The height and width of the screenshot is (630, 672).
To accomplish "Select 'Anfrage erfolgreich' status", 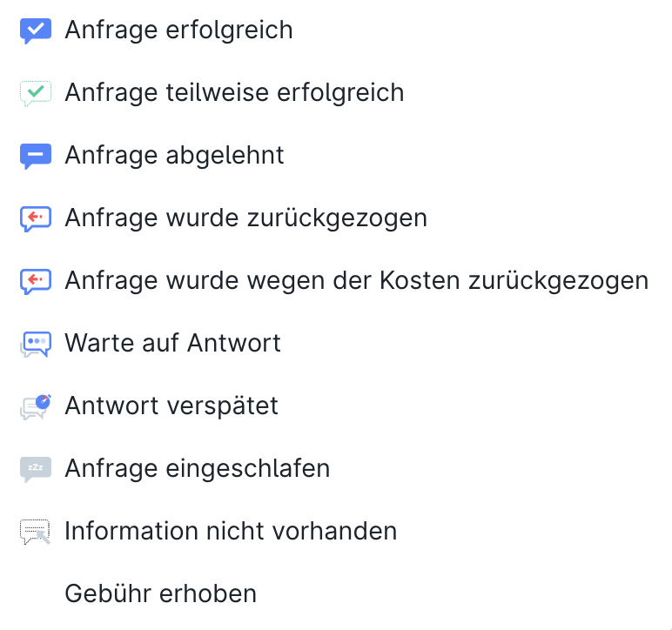I will [x=178, y=30].
